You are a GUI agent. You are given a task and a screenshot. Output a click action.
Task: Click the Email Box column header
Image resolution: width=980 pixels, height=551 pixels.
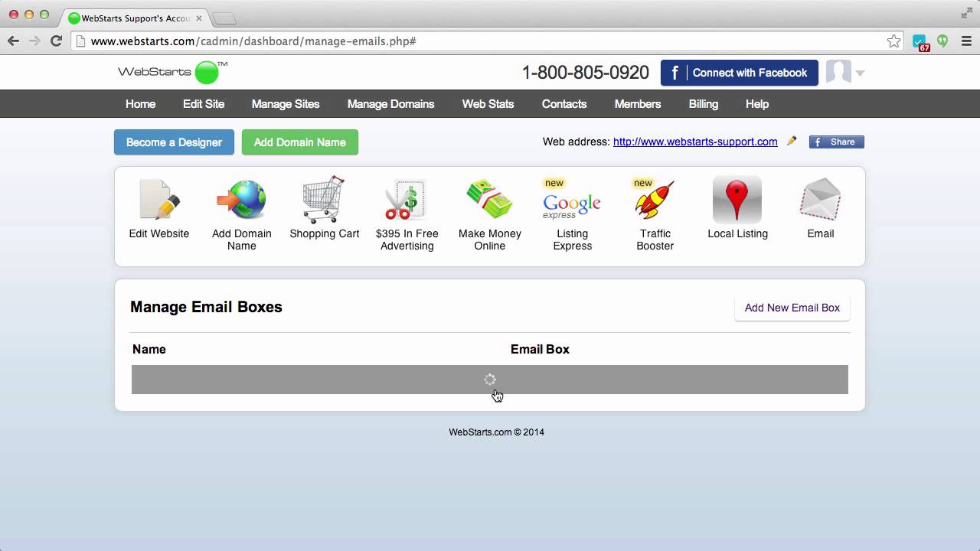click(540, 349)
